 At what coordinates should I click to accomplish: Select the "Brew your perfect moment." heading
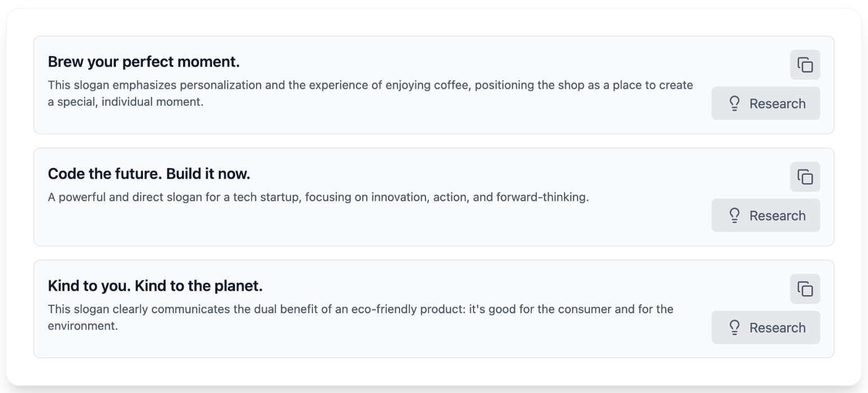[x=144, y=62]
